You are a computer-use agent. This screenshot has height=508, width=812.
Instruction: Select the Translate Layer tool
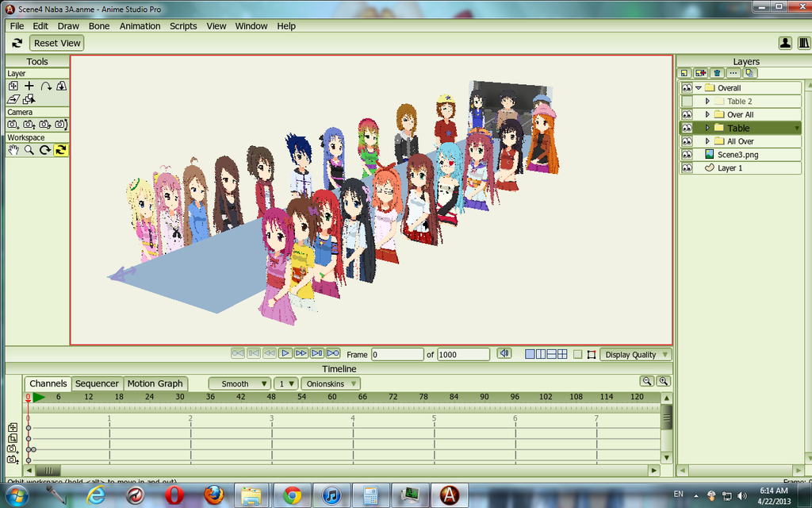(13, 86)
